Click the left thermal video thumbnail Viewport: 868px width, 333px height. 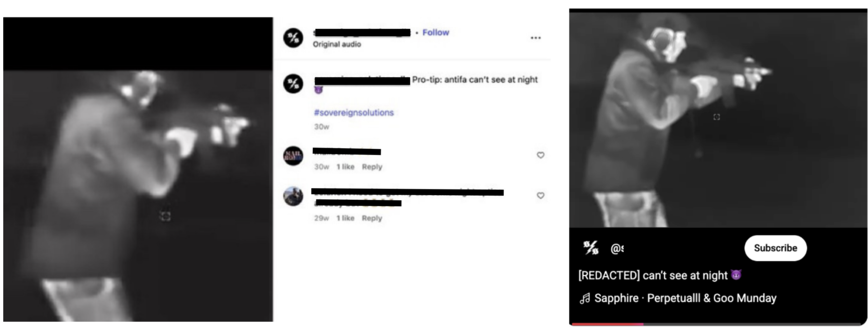(x=138, y=169)
